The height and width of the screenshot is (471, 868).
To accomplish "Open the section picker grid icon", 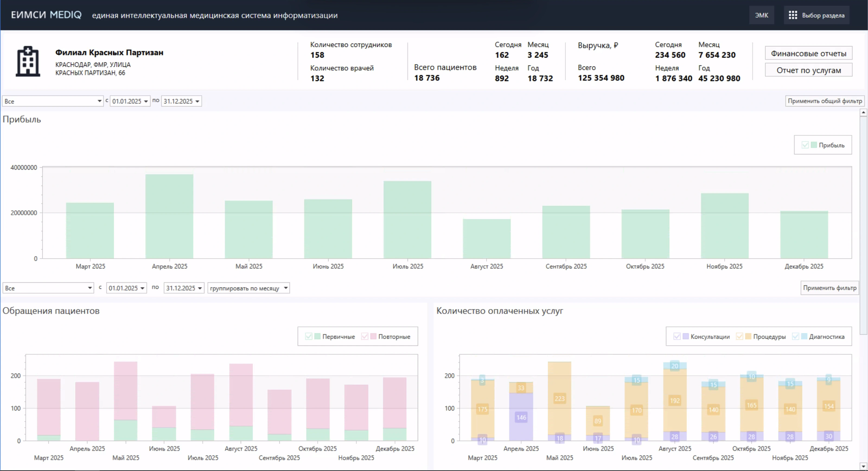I will pos(793,15).
